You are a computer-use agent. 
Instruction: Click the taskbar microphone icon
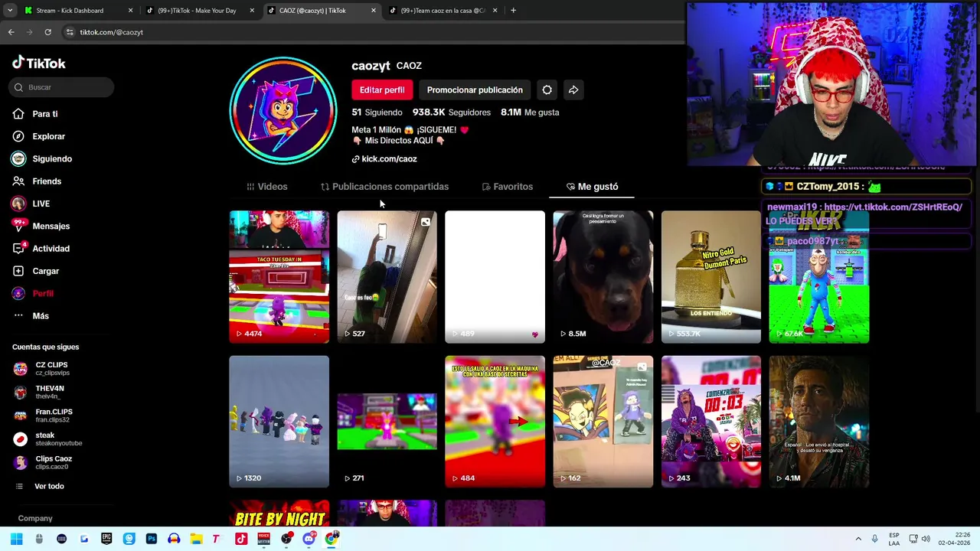(875, 539)
